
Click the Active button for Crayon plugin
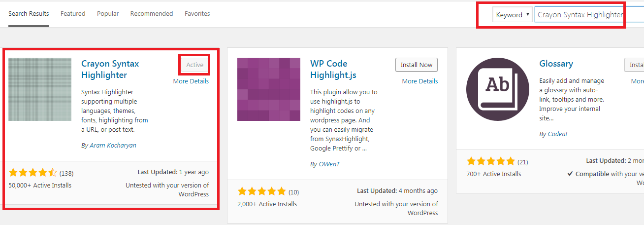coord(194,65)
